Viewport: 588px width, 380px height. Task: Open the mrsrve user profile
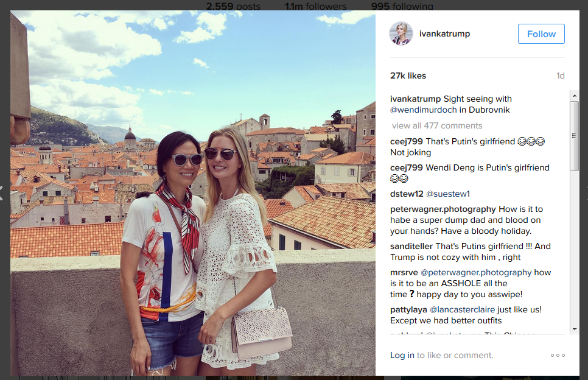coord(404,272)
